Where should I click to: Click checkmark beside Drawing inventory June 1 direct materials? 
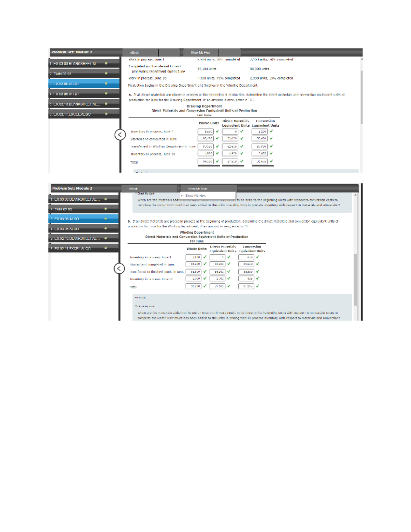point(242,131)
